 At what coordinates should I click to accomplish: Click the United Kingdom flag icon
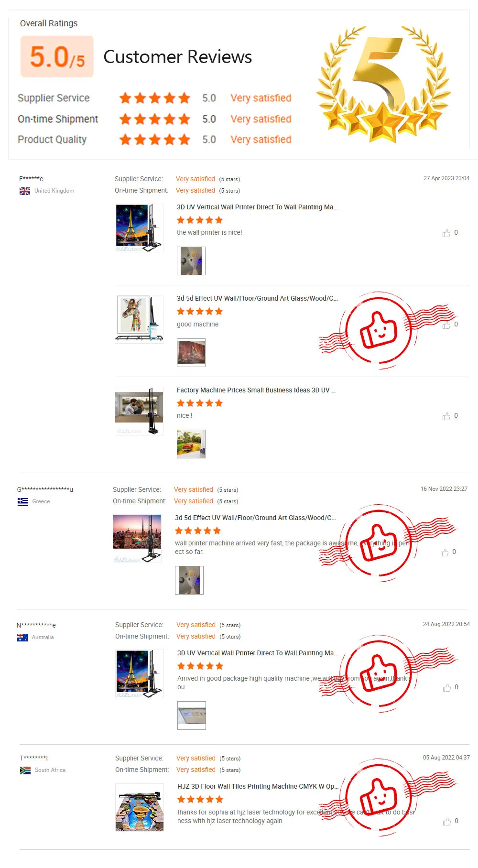click(x=25, y=191)
